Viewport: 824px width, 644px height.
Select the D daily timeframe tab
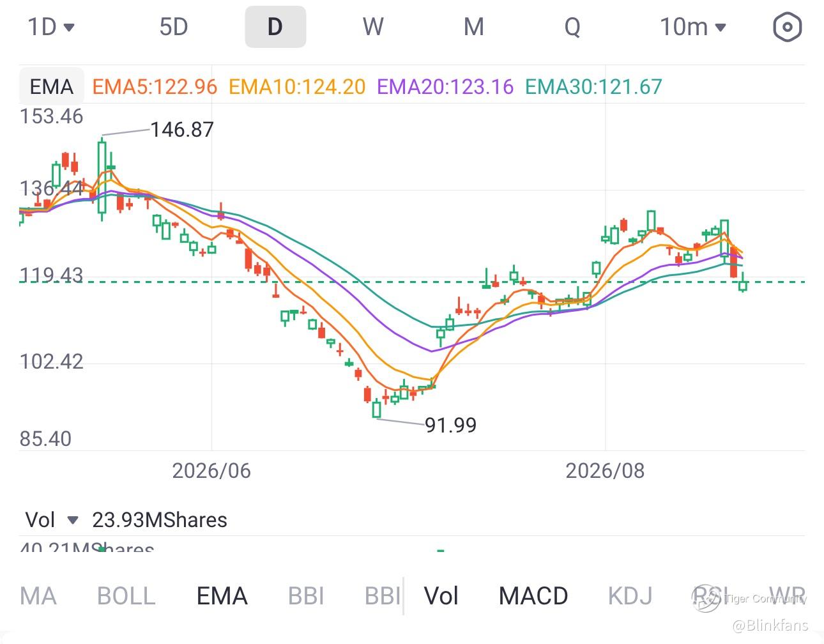tap(275, 27)
